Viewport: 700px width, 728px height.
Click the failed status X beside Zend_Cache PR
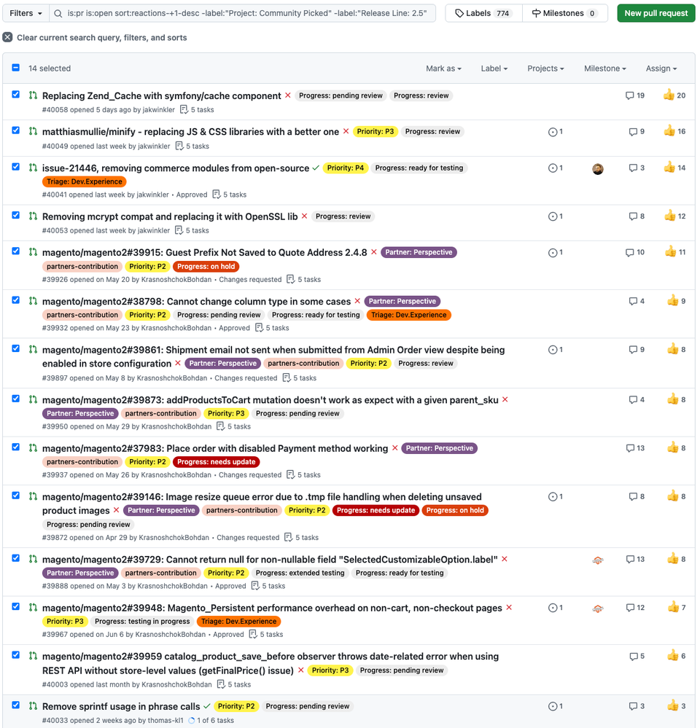pyautogui.click(x=288, y=95)
